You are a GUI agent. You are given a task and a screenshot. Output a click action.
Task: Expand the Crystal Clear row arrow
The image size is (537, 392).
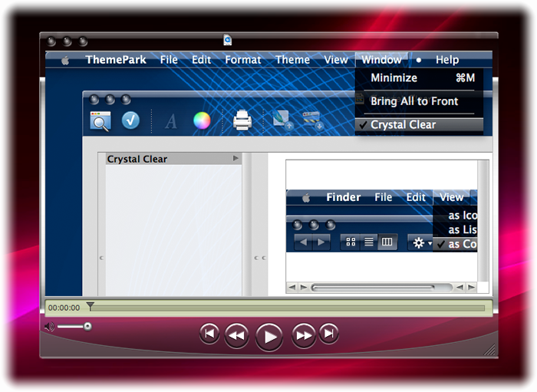tap(236, 158)
